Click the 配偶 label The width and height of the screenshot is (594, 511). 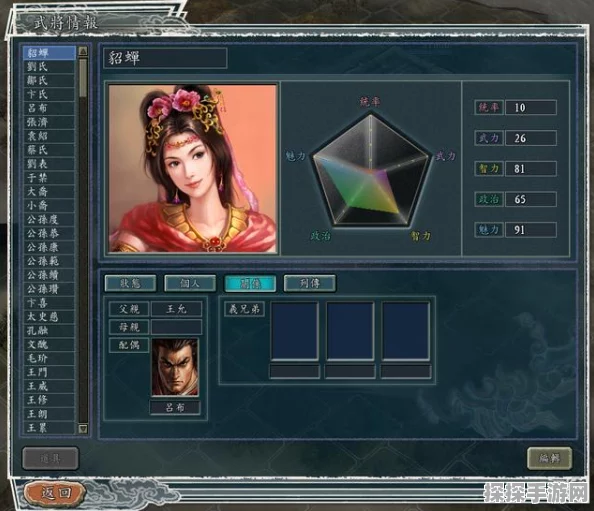(129, 345)
